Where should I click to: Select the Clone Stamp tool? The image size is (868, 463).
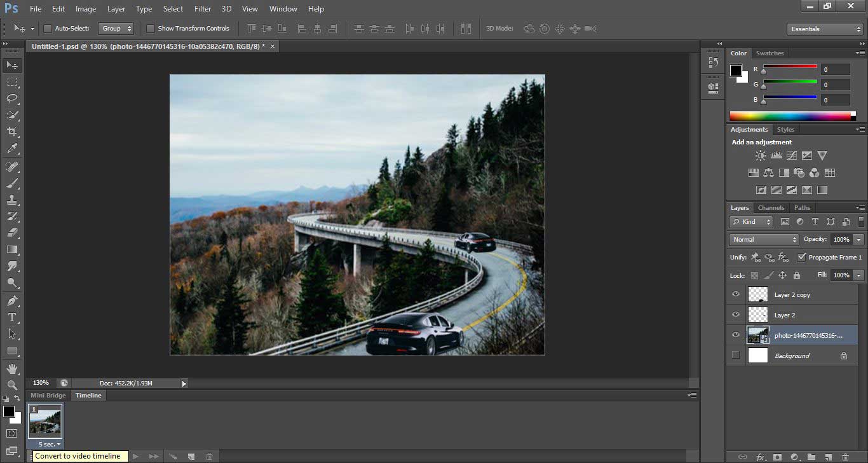tap(12, 200)
